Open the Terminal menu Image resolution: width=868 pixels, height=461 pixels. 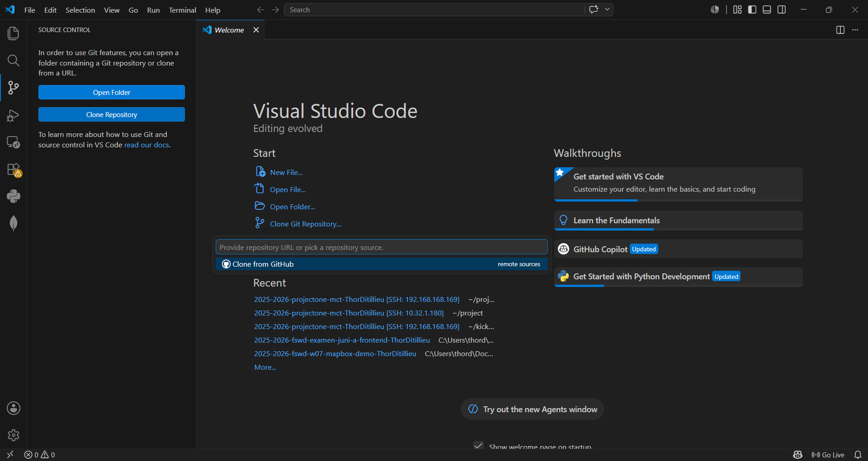182,10
